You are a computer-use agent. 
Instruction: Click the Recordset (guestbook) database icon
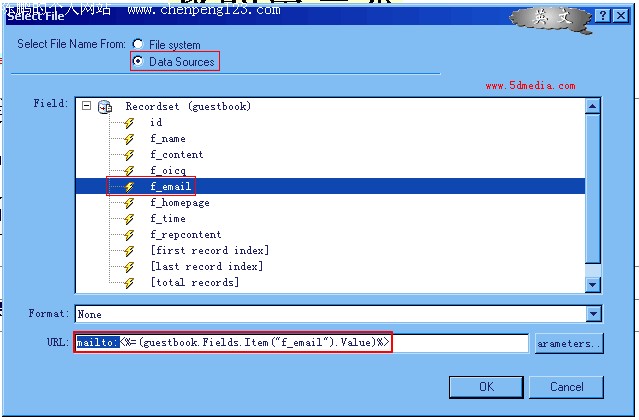pos(106,107)
